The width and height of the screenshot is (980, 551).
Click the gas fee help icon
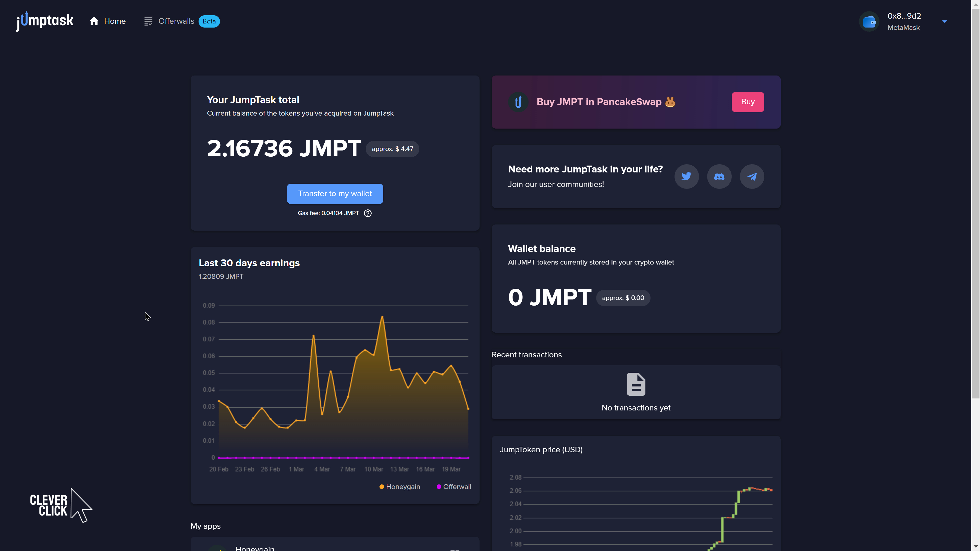click(367, 213)
